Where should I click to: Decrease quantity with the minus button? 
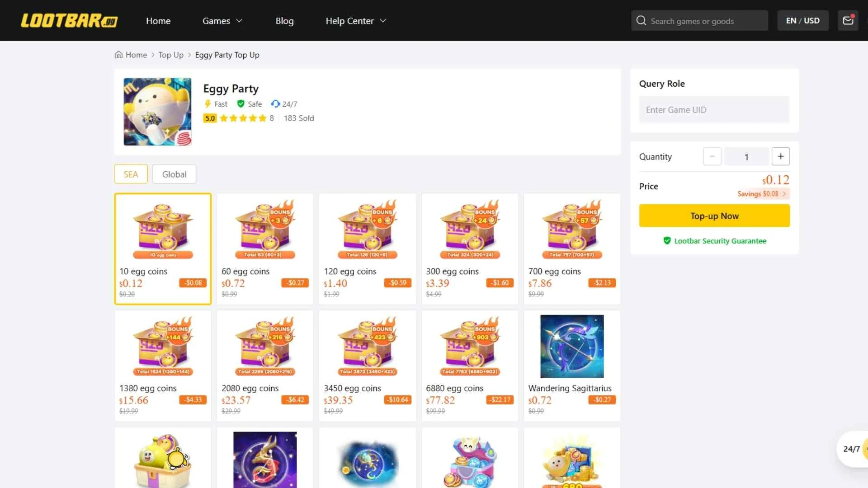[712, 156]
